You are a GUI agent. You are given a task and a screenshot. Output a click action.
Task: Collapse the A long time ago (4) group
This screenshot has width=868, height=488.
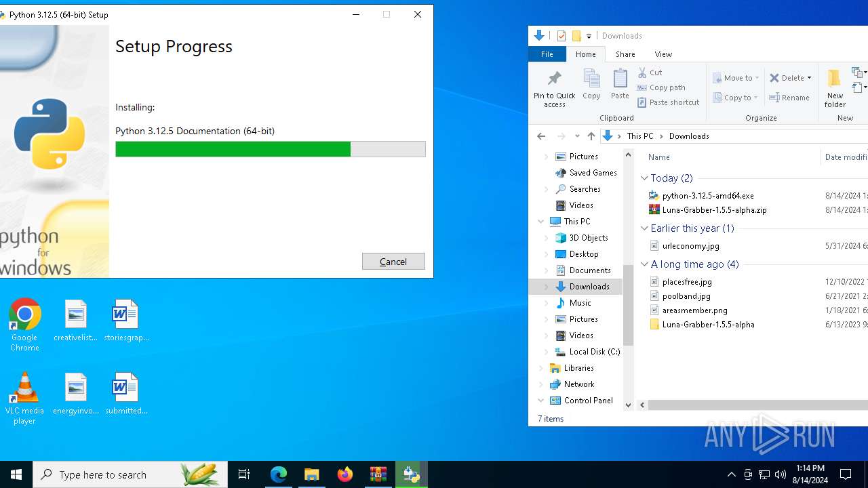point(644,264)
